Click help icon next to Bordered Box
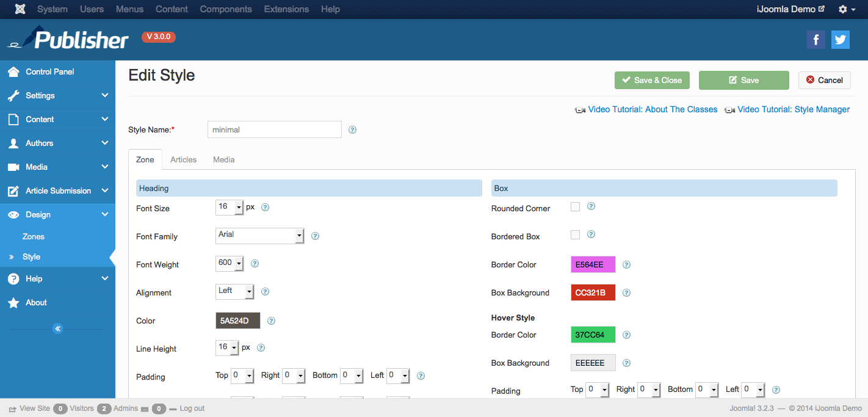The image size is (868, 417). 591,234
